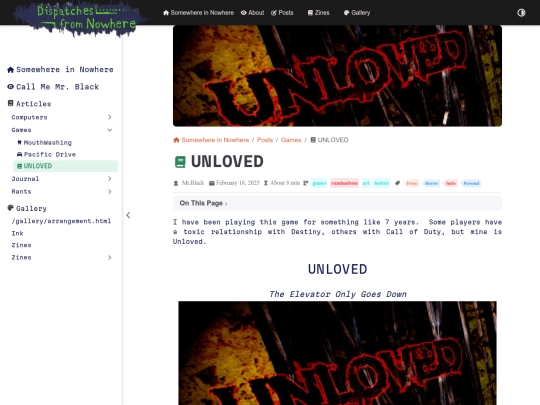Click the calendar icon beside February 18, 2025
The image size is (540, 405).
coord(212,183)
